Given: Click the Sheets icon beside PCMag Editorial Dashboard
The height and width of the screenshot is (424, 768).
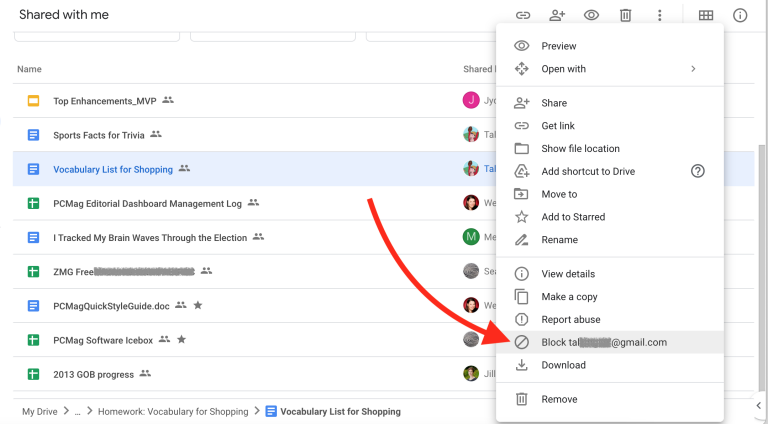Looking at the screenshot, I should [33, 203].
